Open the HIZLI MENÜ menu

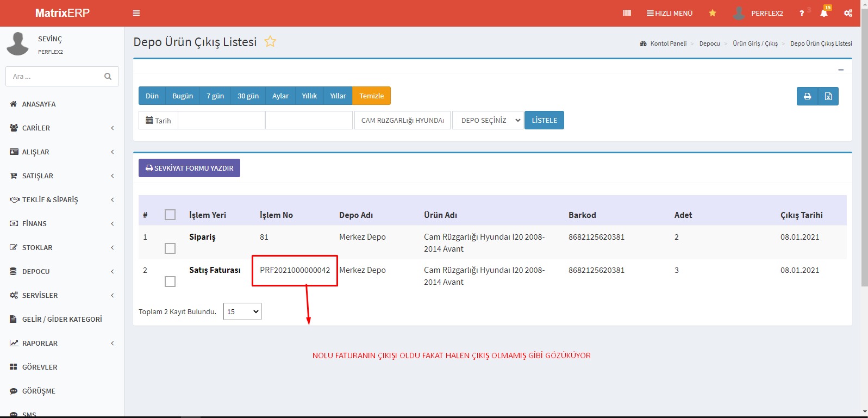(x=670, y=13)
